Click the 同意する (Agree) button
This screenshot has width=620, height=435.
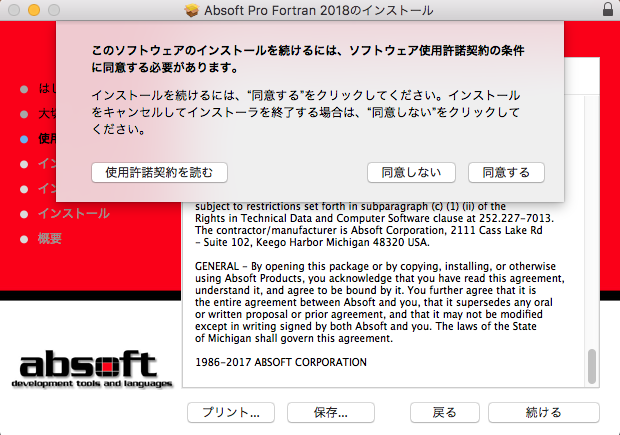pos(506,172)
